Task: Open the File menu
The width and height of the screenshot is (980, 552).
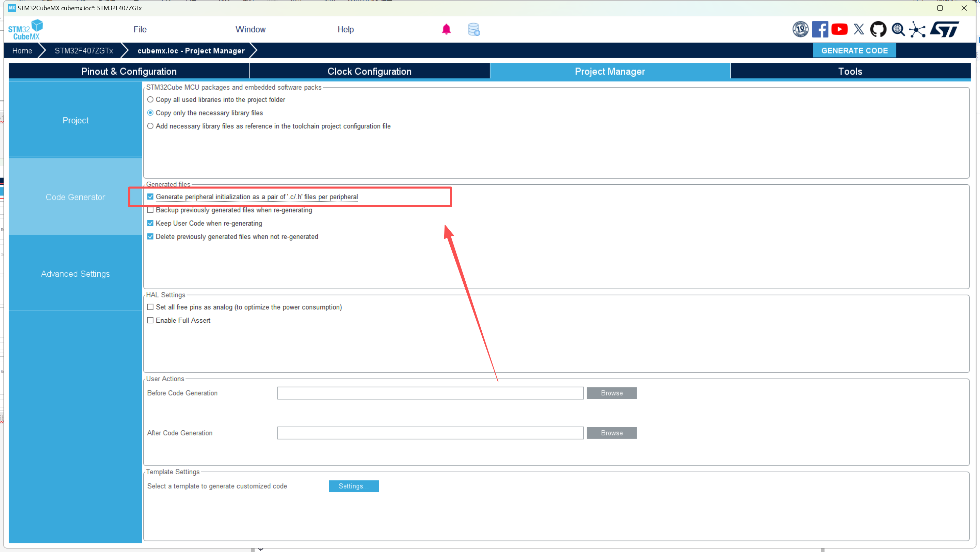Action: [140, 29]
